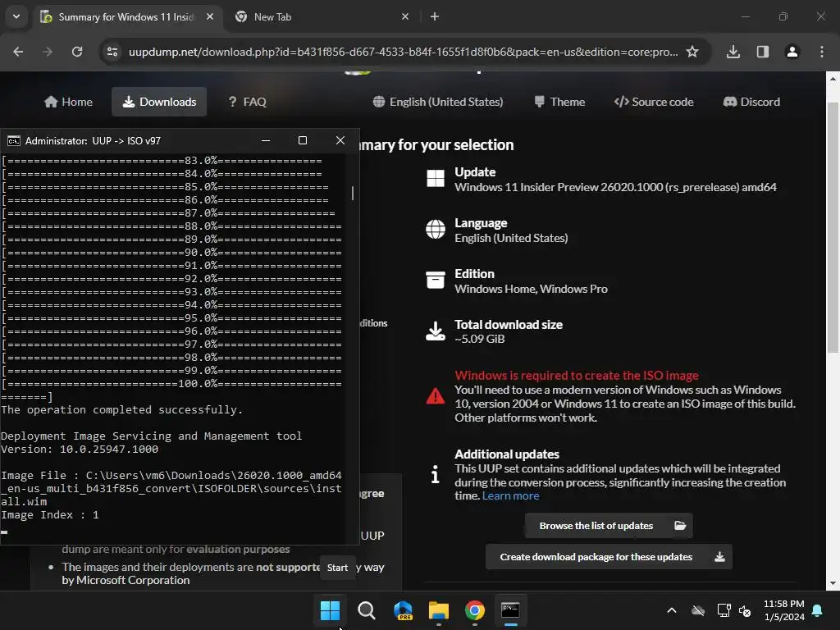Open File Explorer from the taskbar
The width and height of the screenshot is (840, 630).
(439, 610)
